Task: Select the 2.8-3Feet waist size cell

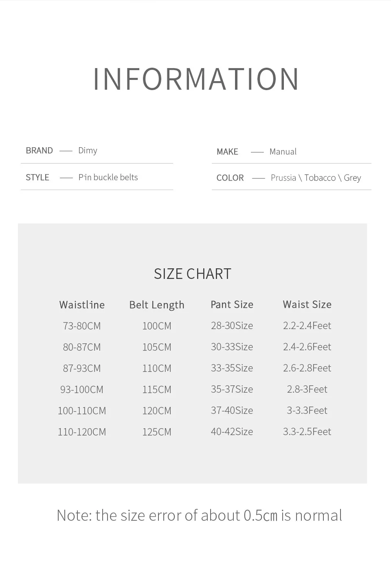Action: click(x=307, y=389)
